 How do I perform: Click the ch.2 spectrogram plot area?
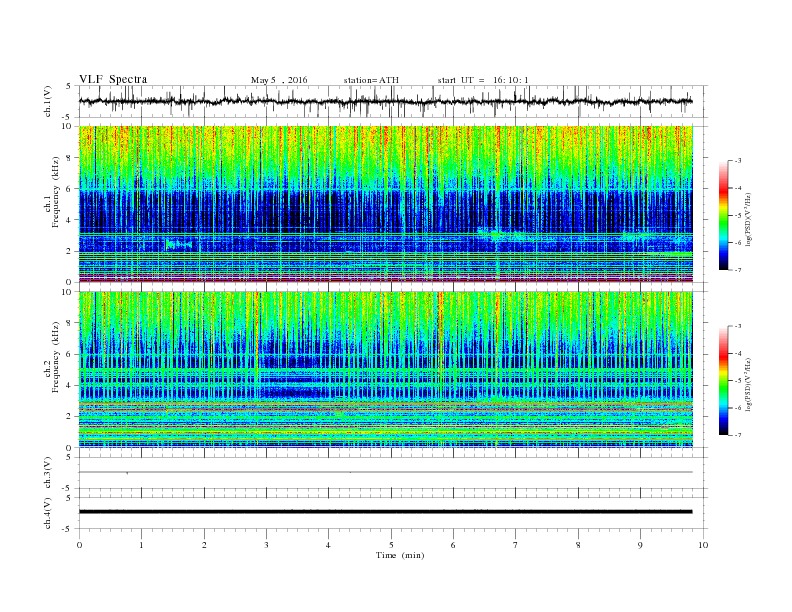[x=386, y=370]
